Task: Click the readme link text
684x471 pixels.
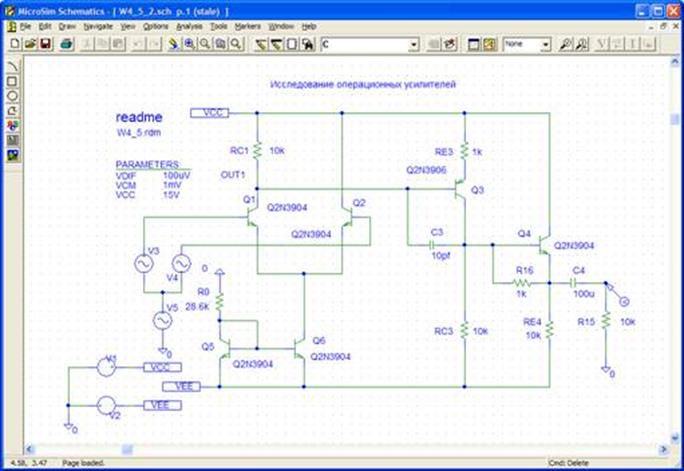Action: pyautogui.click(x=139, y=117)
